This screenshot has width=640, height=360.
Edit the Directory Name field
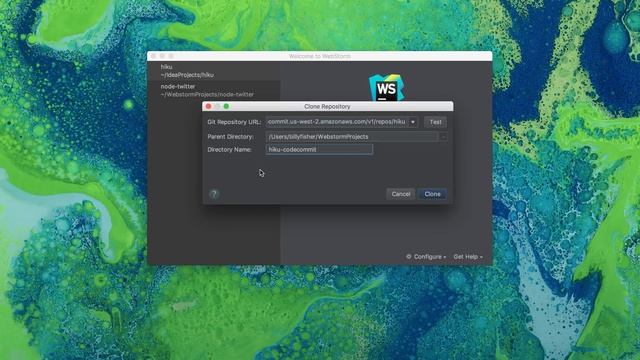(319, 149)
